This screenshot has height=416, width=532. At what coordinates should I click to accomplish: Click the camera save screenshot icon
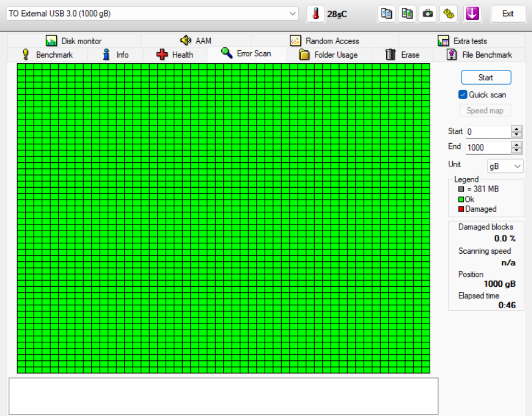[427, 14]
